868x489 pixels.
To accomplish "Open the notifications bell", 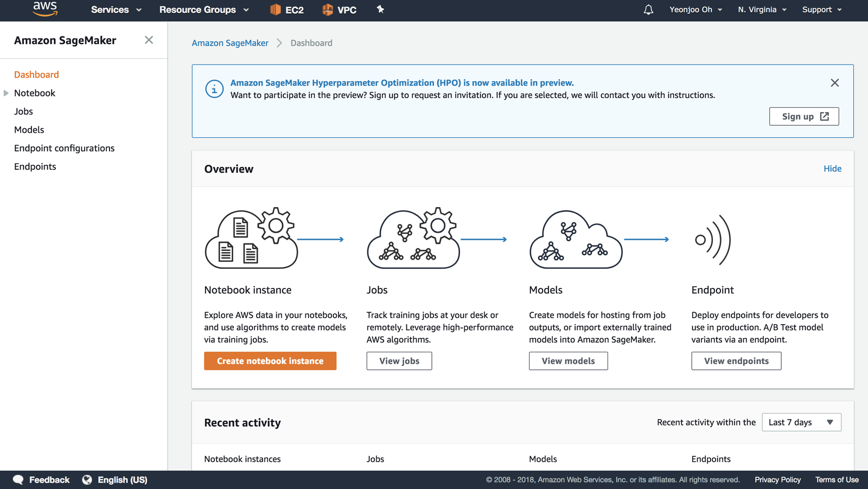I will (x=648, y=10).
